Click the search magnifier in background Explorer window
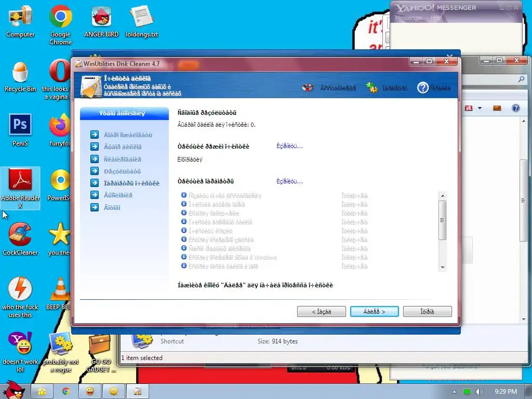Viewport: 532px width, 399px height. tap(521, 79)
